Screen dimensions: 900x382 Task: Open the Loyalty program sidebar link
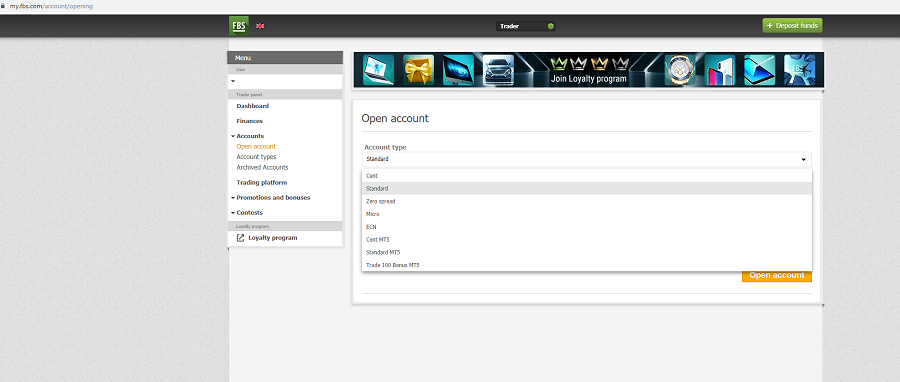pos(273,237)
